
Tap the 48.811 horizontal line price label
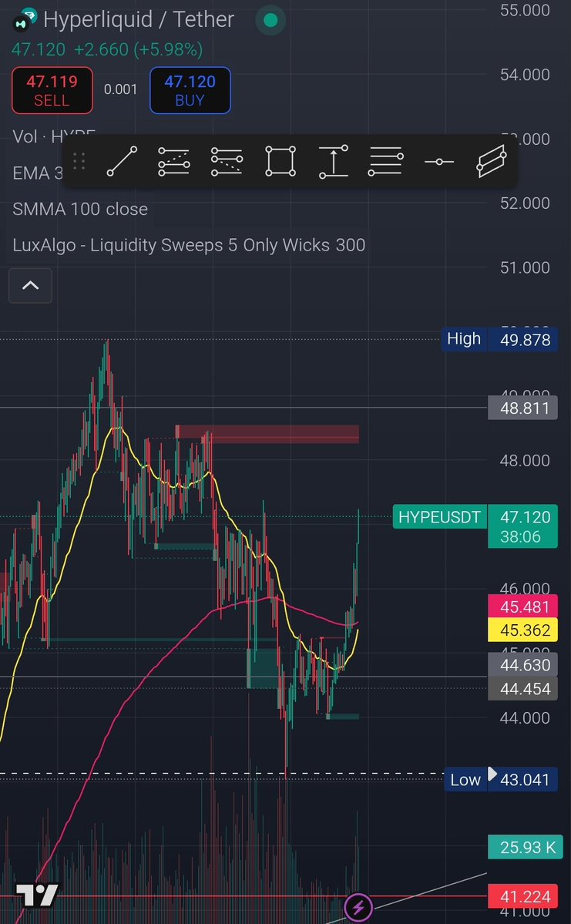point(522,408)
